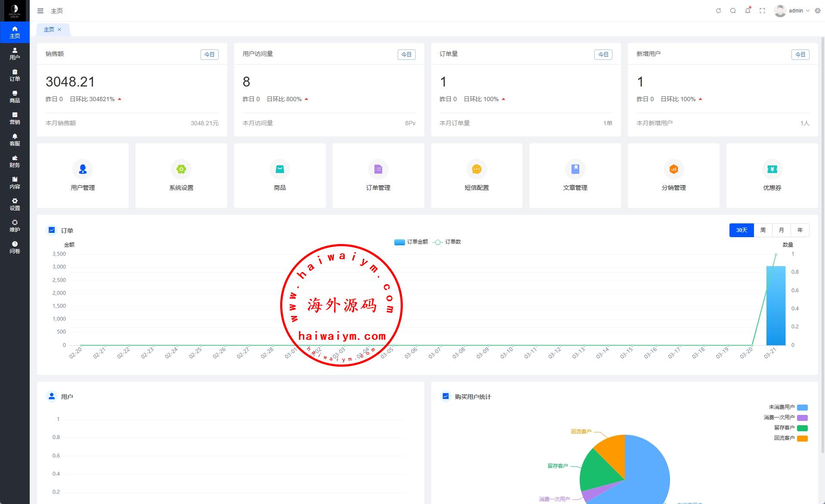Close the 主页 tab

(59, 29)
